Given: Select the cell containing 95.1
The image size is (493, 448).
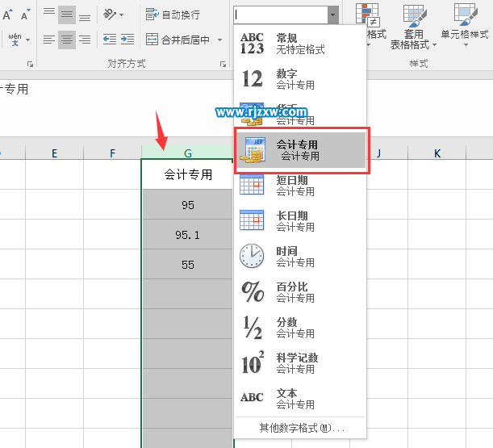Looking at the screenshot, I should pos(188,234).
